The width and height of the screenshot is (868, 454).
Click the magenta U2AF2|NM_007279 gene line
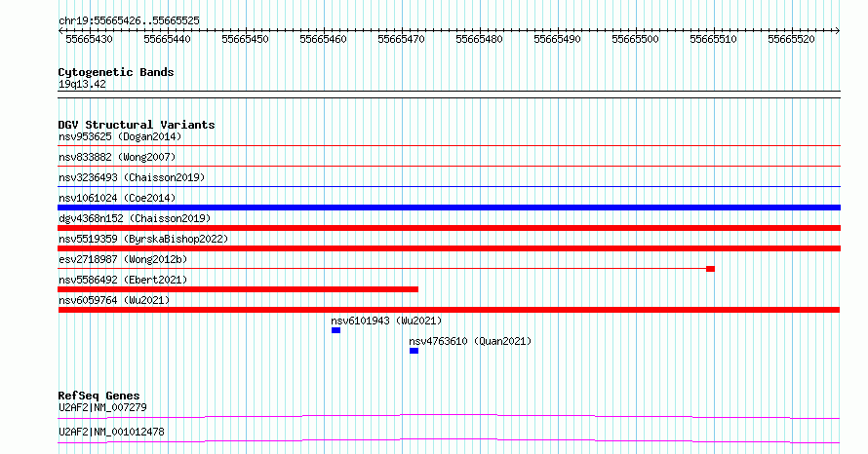(x=449, y=416)
